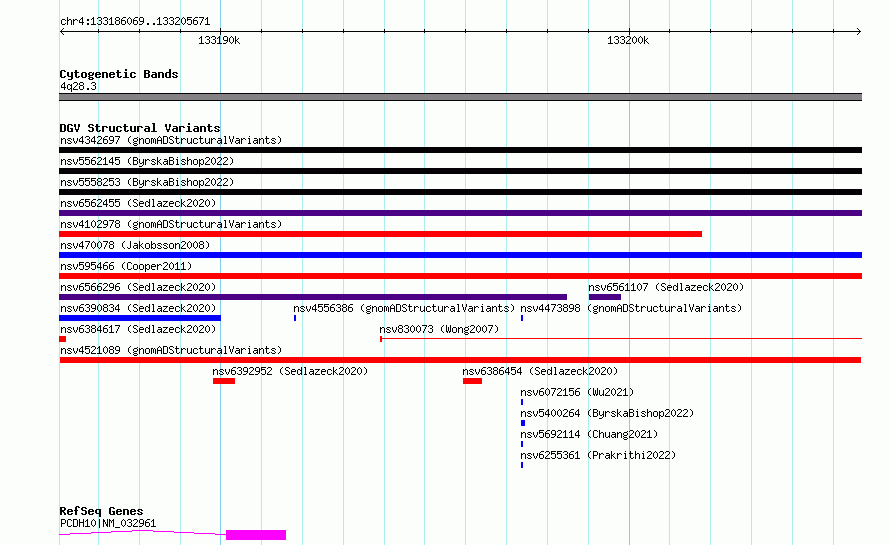This screenshot has height=545, width=890.
Task: Open the nsv4521089 gnomADStructuralVariants red bar
Action: pos(460,360)
